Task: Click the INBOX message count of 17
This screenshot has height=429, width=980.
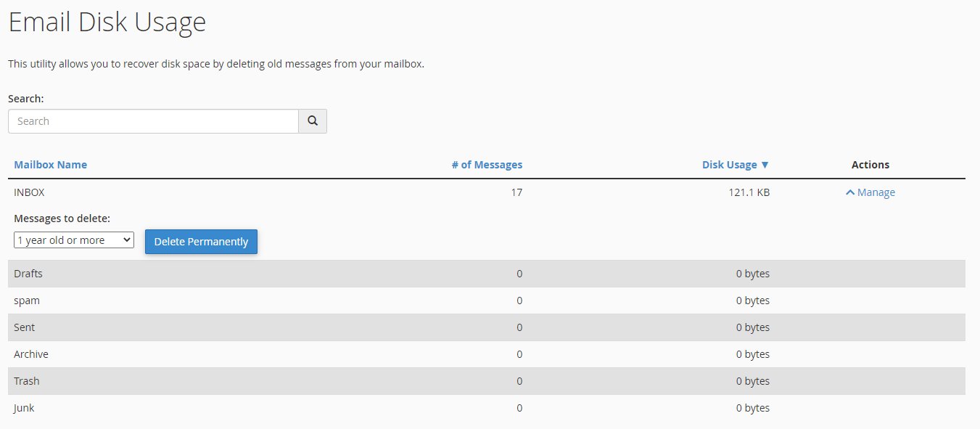Action: pos(516,192)
